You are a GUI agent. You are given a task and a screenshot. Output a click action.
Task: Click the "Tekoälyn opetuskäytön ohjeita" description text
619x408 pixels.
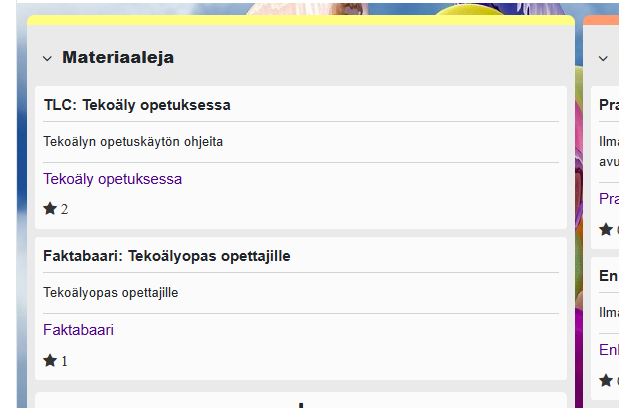click(133, 141)
